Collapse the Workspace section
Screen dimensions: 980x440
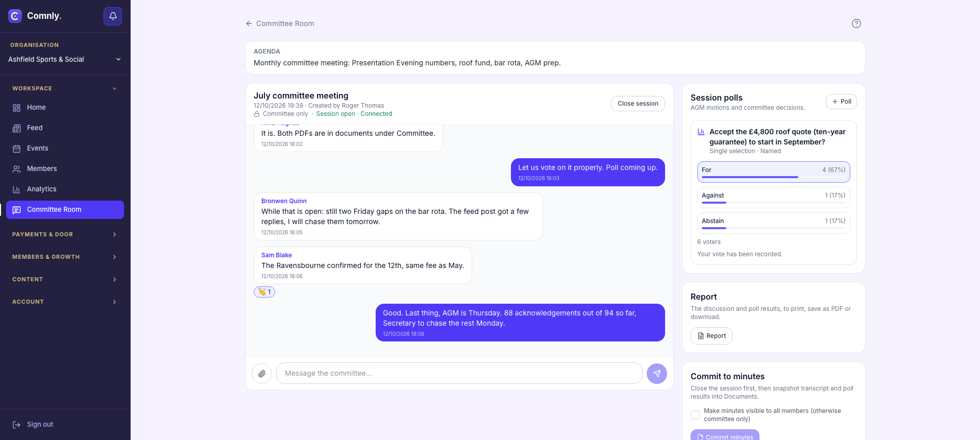[65, 88]
